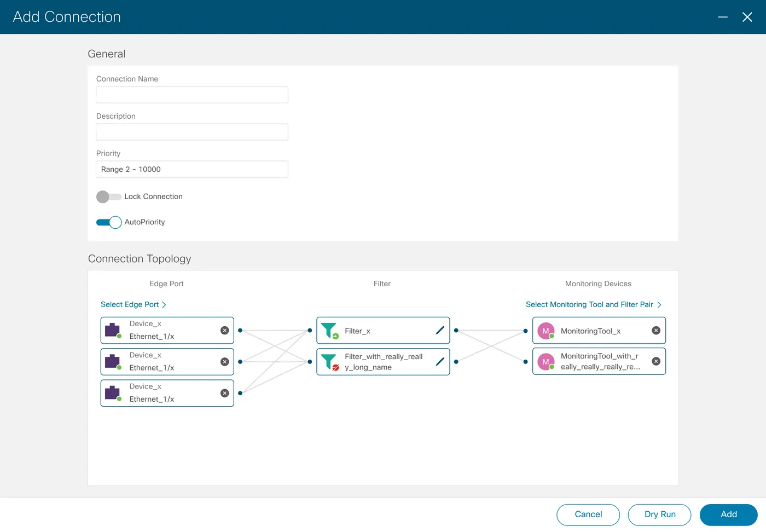Remove the third Device_x edge port card
This screenshot has height=532, width=766.
224,393
